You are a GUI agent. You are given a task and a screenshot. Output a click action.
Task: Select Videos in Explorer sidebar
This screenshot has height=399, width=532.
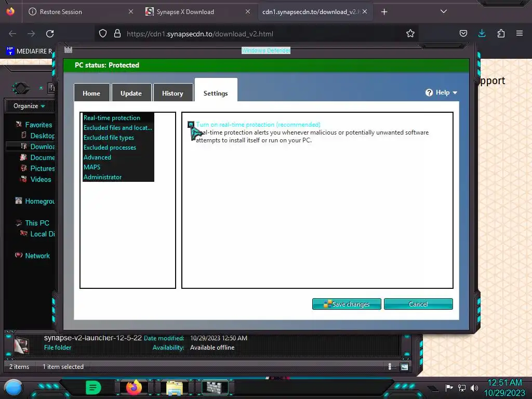(x=41, y=179)
